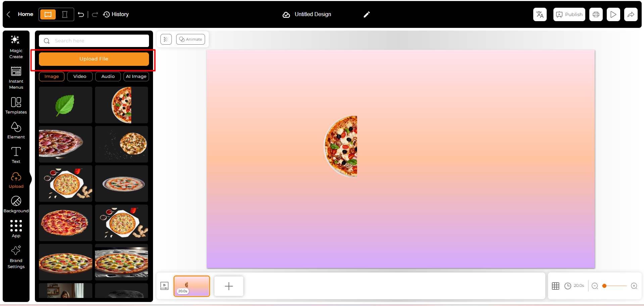Switch to landscape orientation
The height and width of the screenshot is (306, 644).
point(48,14)
